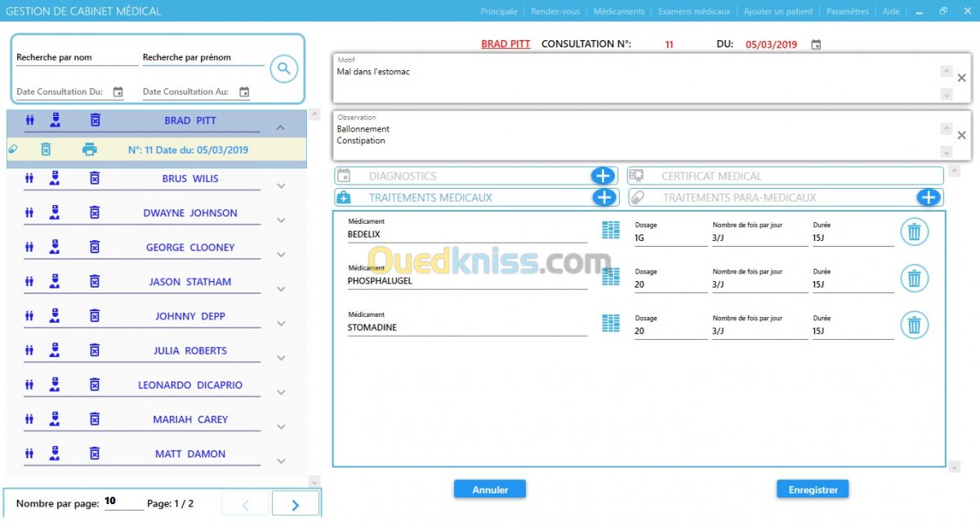Expand DWAYNE JOHNSON's record
Image resolution: width=980 pixels, height=522 pixels.
click(281, 220)
